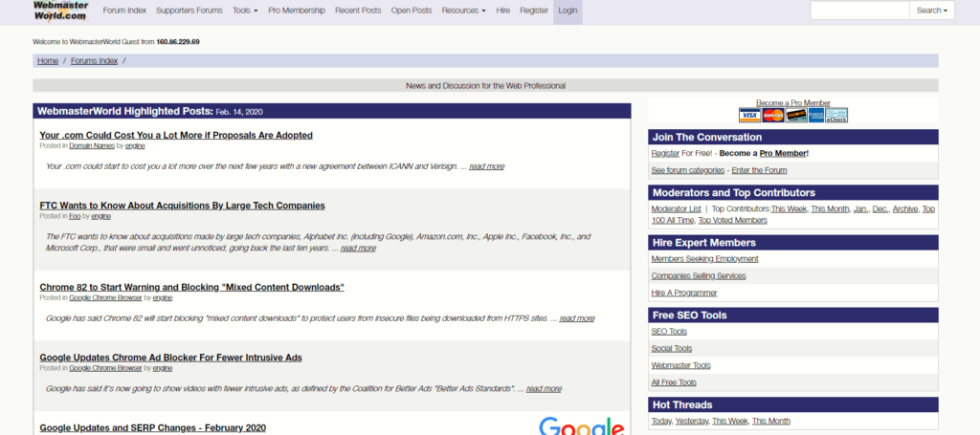This screenshot has width=980, height=435.
Task: Open Pro Membership page
Action: (297, 11)
